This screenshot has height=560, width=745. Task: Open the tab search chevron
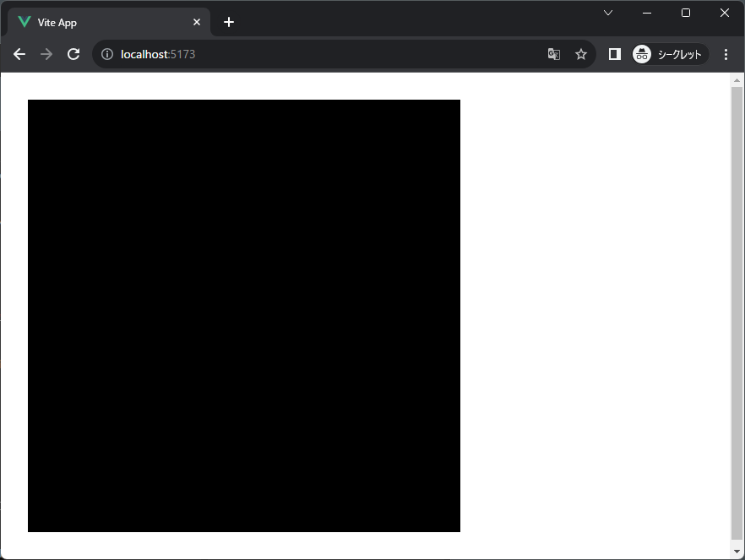(607, 13)
